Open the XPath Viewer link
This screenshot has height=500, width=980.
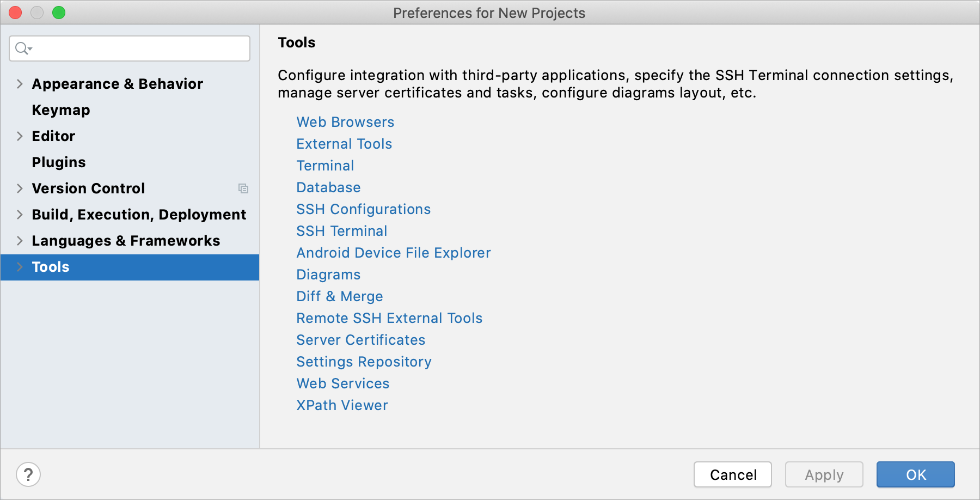[x=342, y=405]
